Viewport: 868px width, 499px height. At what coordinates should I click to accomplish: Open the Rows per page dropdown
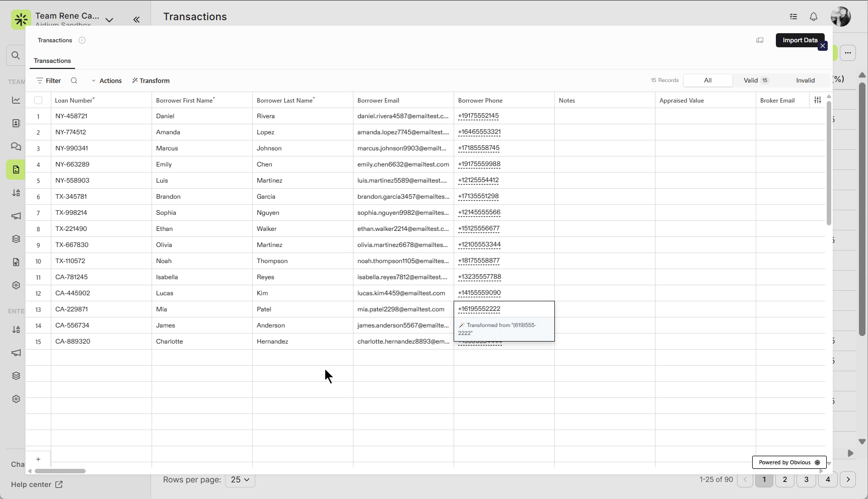240,479
